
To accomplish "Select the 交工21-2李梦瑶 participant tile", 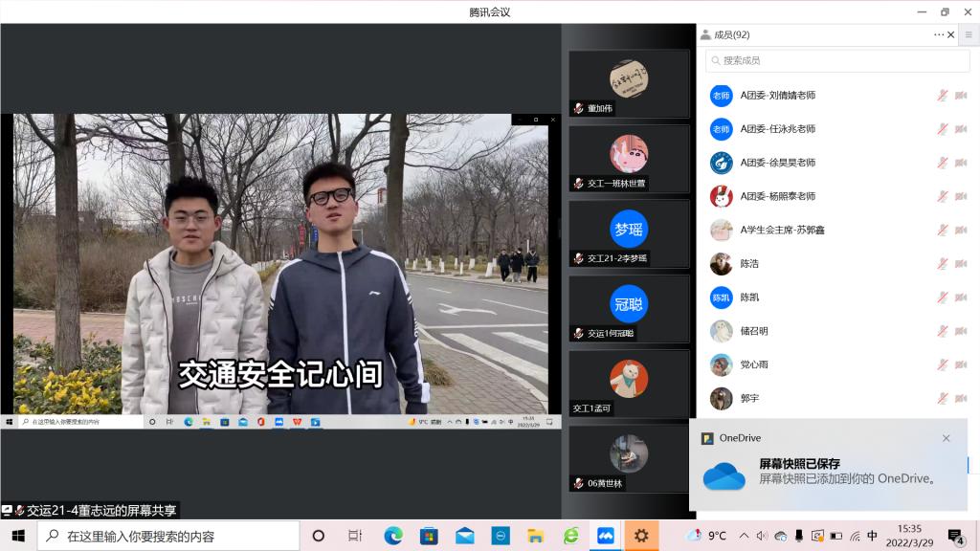I will tap(629, 233).
